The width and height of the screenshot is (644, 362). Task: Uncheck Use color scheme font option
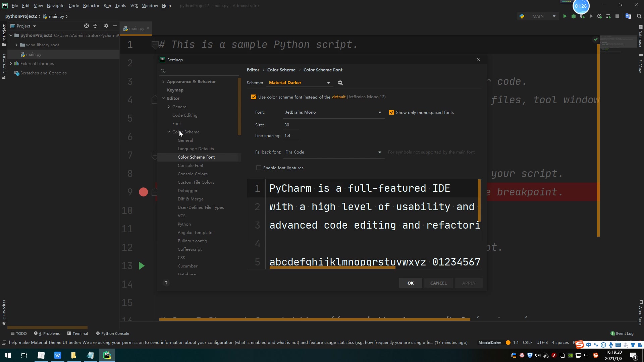(254, 97)
